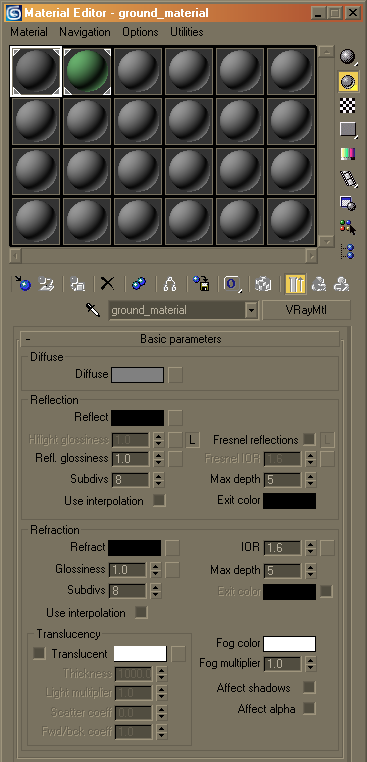
Task: Toggle the checkered Background icon
Action: click(x=347, y=105)
